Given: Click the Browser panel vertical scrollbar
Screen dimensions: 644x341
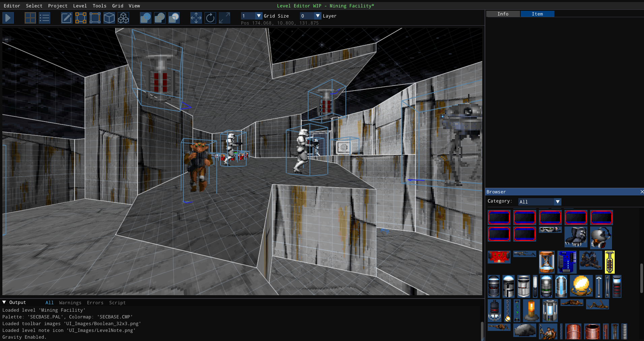Looking at the screenshot, I should pyautogui.click(x=641, y=278).
